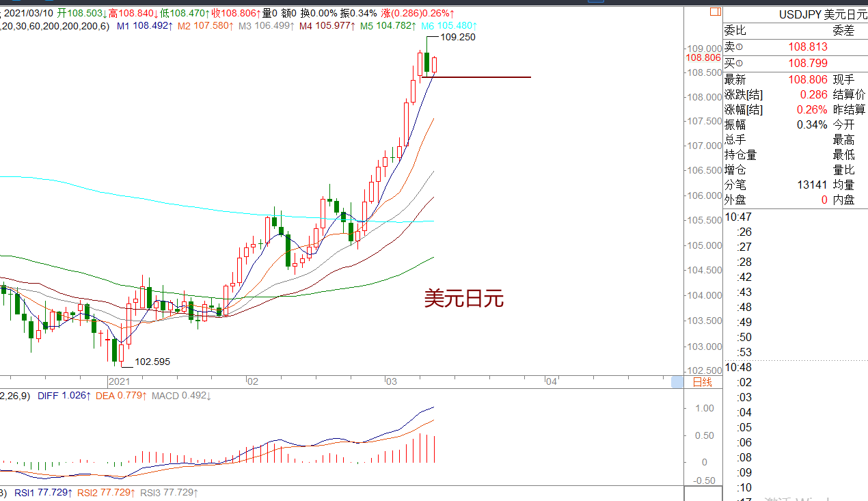The width and height of the screenshot is (868, 501).
Task: Click the 涨跌[结] value 0.286
Action: click(813, 94)
